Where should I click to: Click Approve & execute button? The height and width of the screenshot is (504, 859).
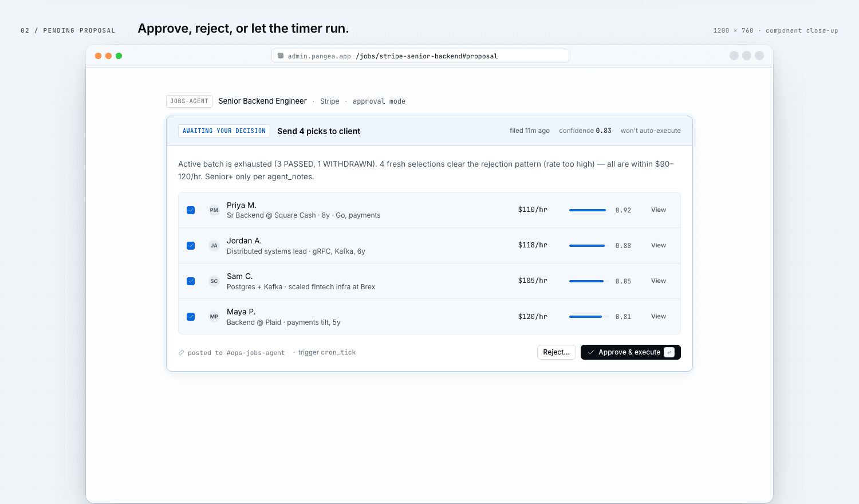coord(631,352)
